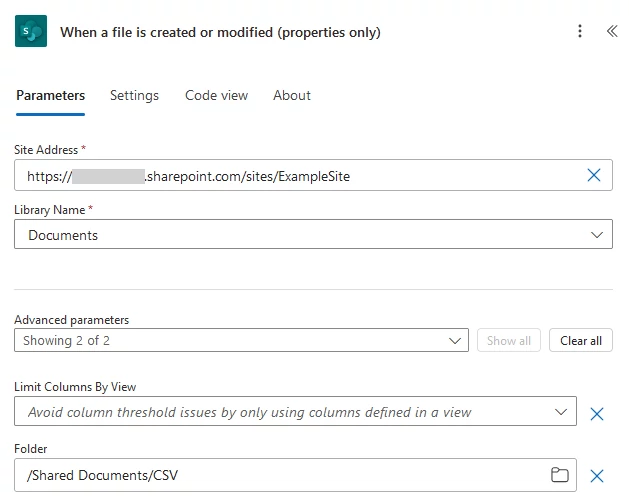Click the Site Address label

[x=46, y=150]
